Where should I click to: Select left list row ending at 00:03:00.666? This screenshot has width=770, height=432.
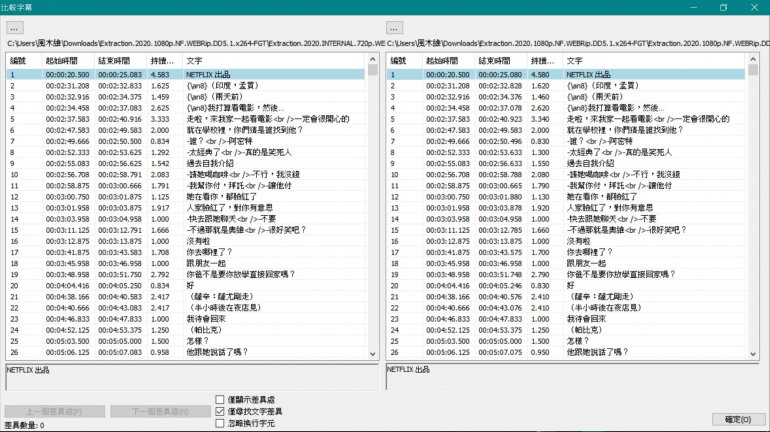(186, 186)
